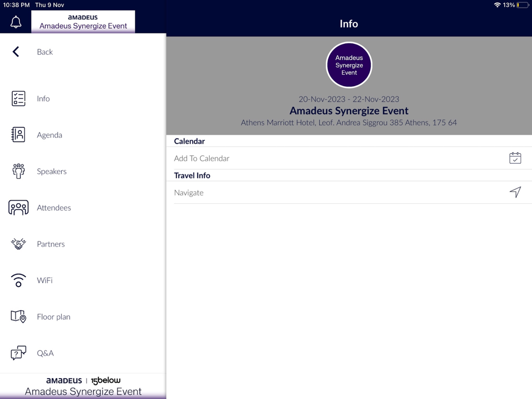Click the Athens Marriott Hotel address text
This screenshot has width=532, height=399.
349,122
